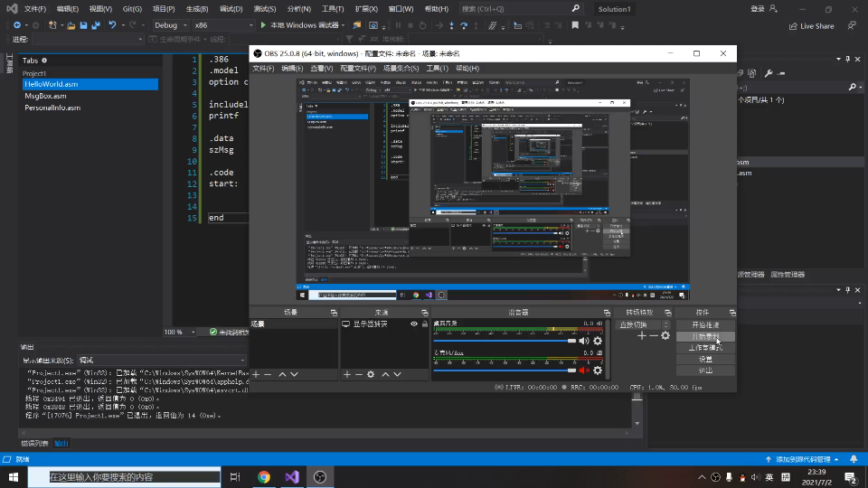Click the speaker icon for desktop audio

[x=583, y=341]
